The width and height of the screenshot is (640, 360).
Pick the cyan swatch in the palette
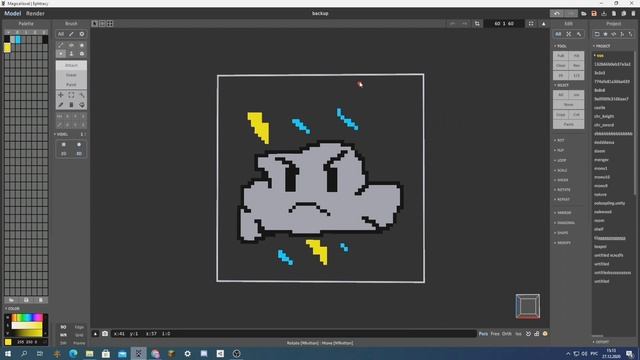pyautogui.click(x=18, y=40)
